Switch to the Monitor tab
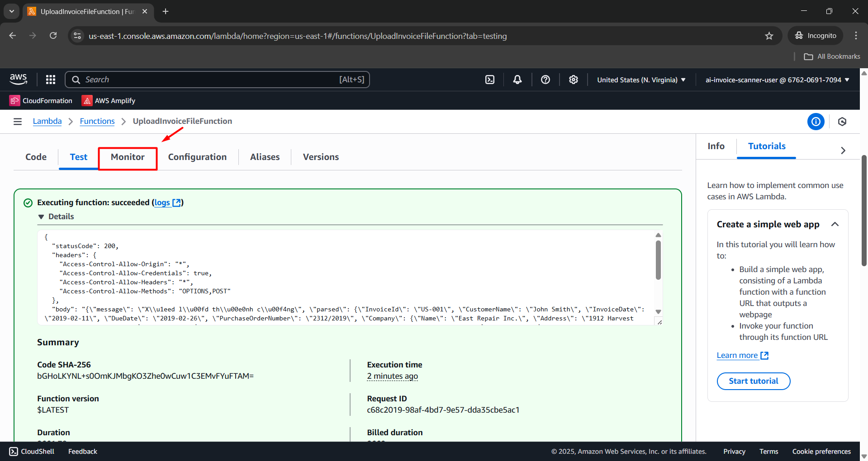 (128, 157)
